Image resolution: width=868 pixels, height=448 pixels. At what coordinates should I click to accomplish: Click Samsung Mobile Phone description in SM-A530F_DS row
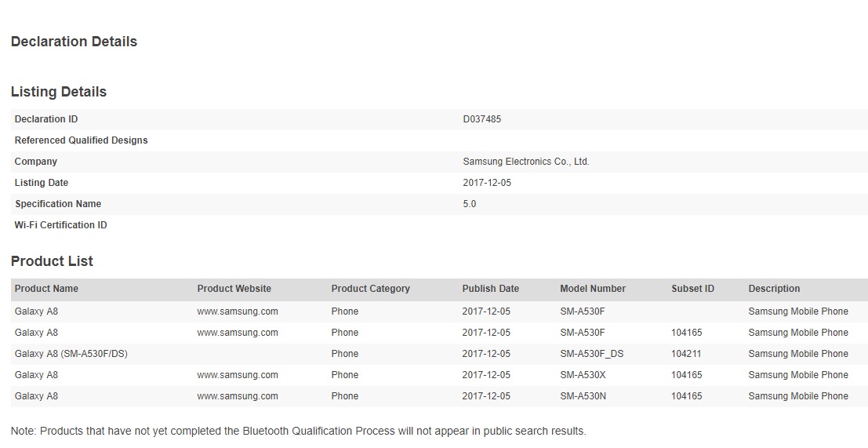tap(797, 354)
